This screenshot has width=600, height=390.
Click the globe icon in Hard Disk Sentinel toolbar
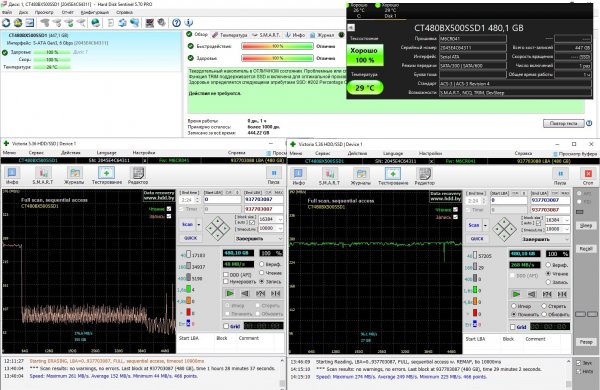point(95,23)
